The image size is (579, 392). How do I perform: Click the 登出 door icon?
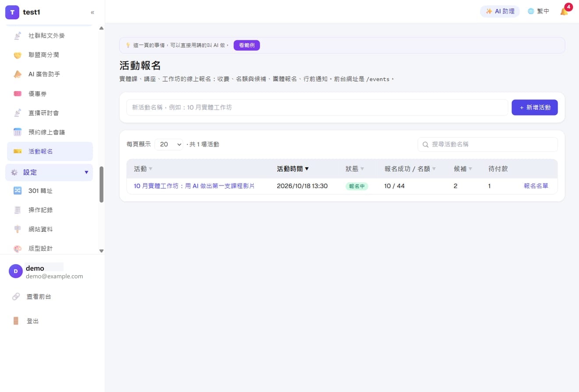pos(16,321)
